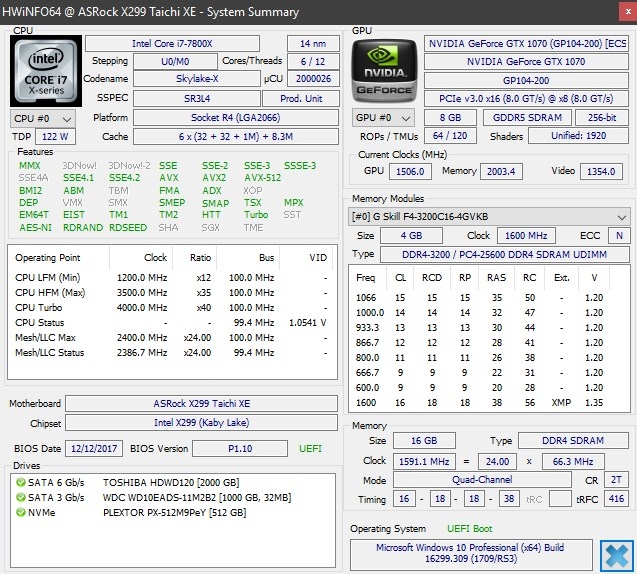Click the PCIe v3.0 x16 interface field
The image size is (637, 574).
(526, 98)
